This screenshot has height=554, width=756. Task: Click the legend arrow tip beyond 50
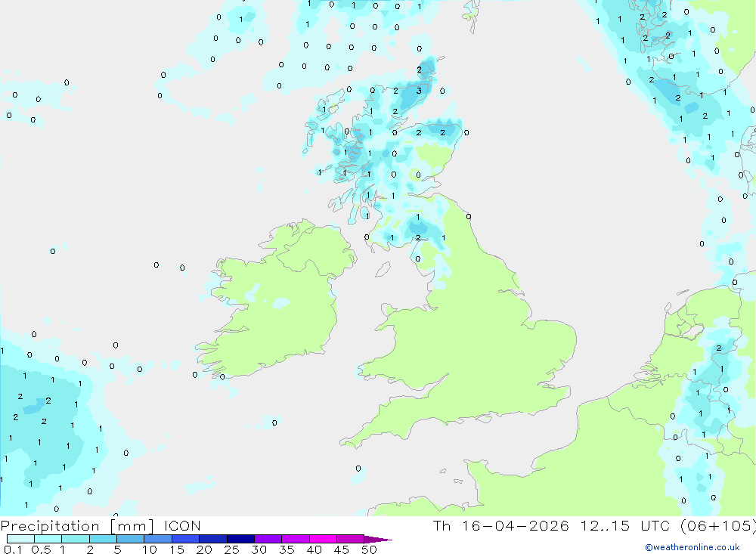[x=378, y=540]
